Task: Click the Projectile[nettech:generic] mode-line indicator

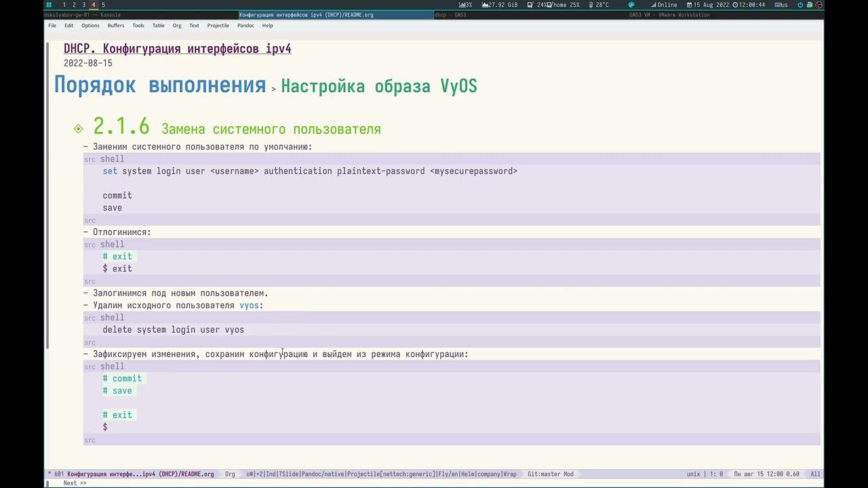Action: pyautogui.click(x=391, y=474)
